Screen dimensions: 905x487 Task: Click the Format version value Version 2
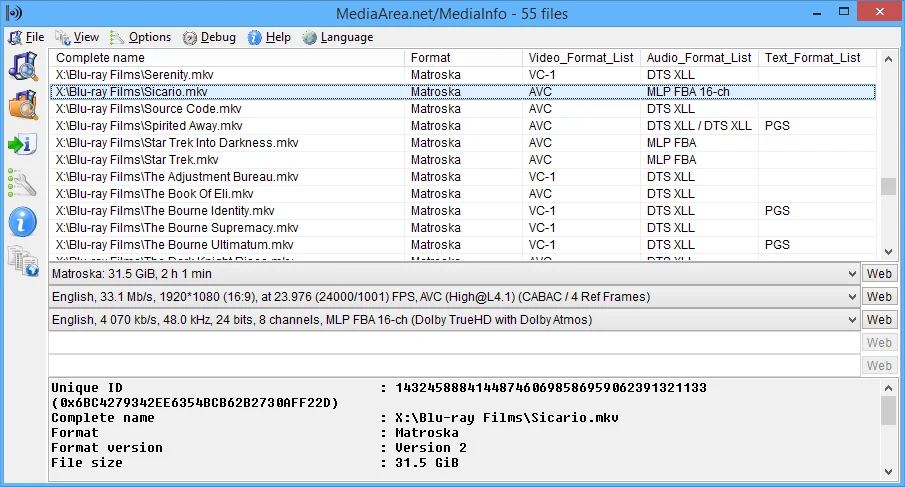click(431, 448)
